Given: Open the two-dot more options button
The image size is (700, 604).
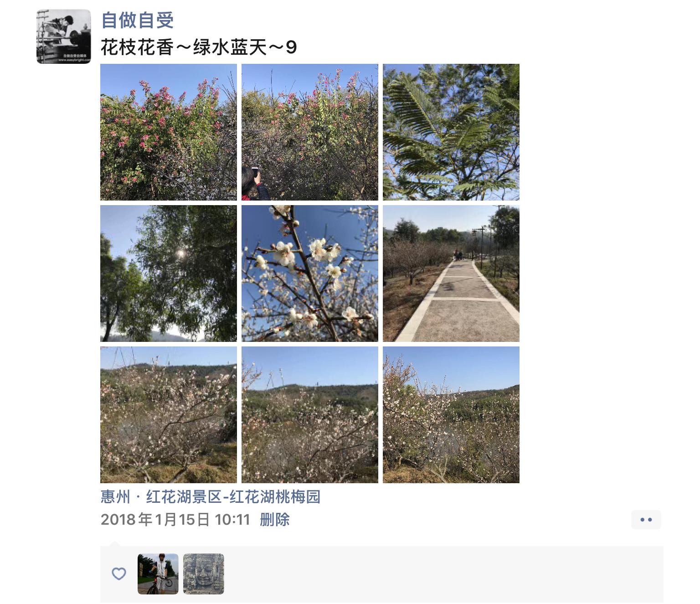Looking at the screenshot, I should pyautogui.click(x=646, y=520).
